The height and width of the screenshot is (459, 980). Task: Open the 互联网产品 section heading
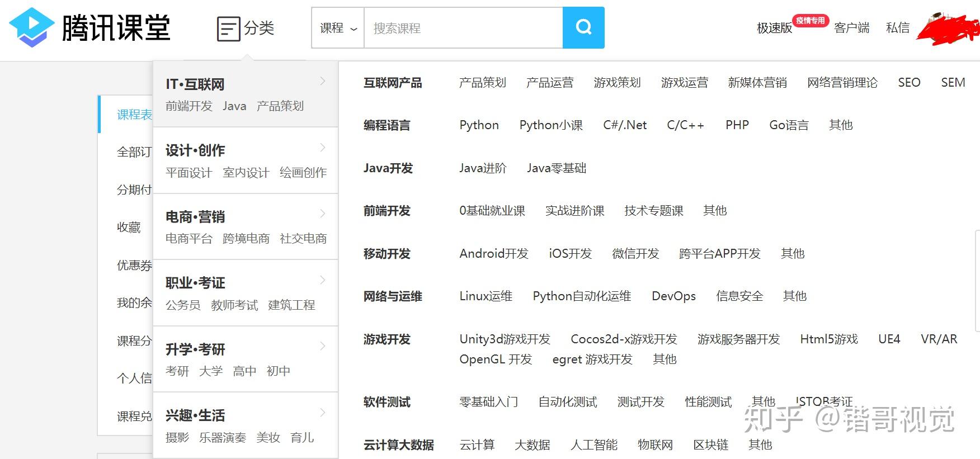393,83
